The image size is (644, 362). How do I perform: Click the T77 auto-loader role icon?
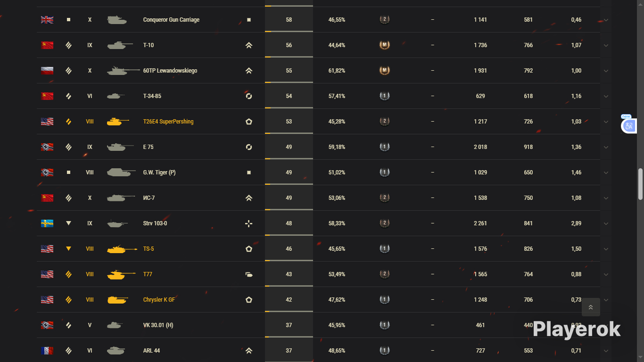click(249, 274)
